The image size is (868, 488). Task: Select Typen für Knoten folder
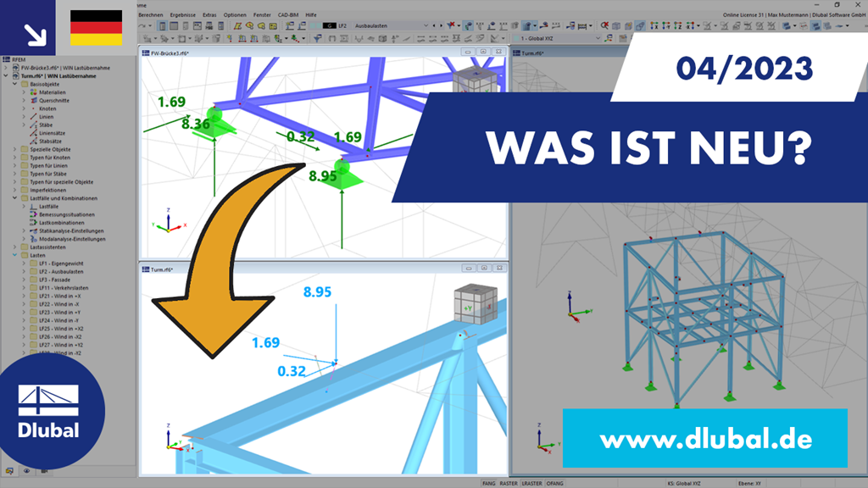coord(50,158)
